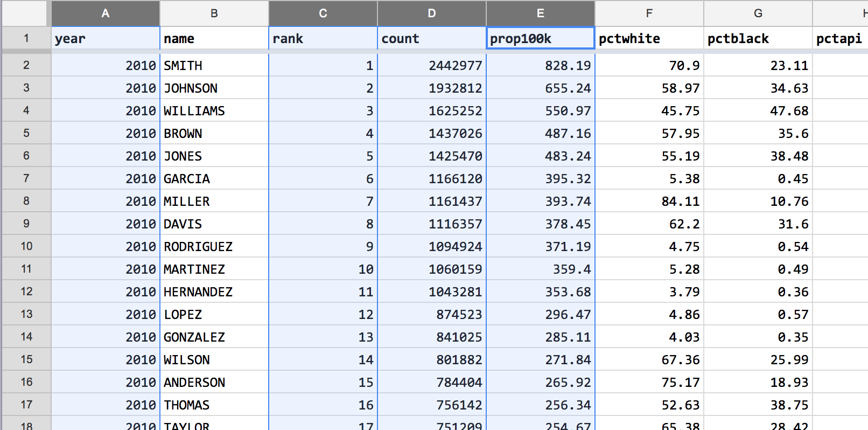Select column B header
Screen dimensions: 868x430
[214, 13]
